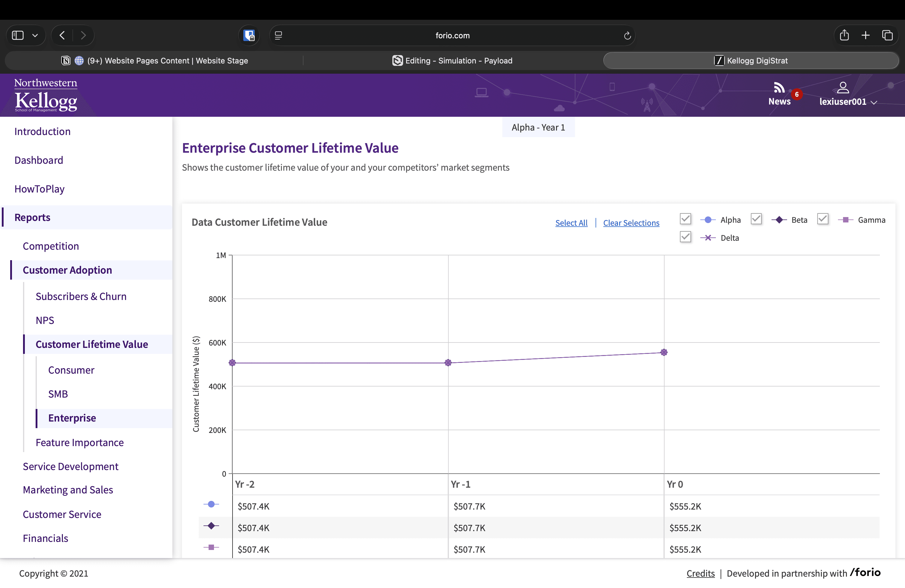Screen dimensions: 905x588
Task: Toggle the Delta series checkbox
Action: [685, 237]
